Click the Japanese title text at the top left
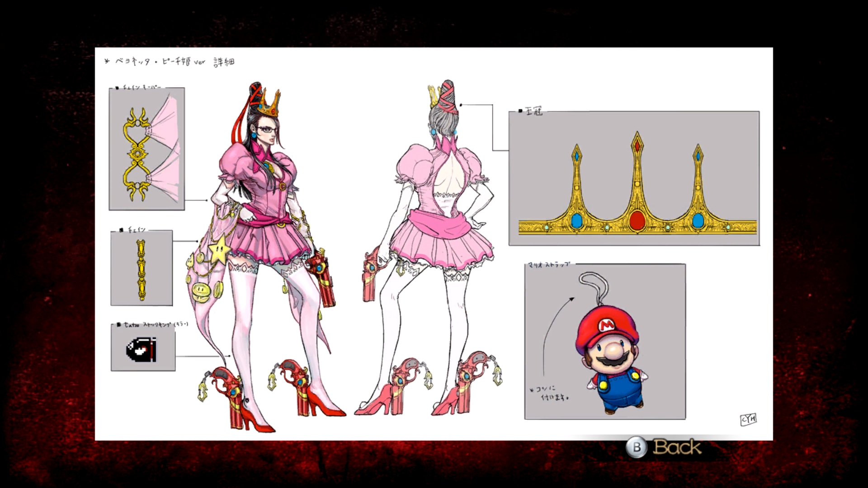This screenshot has height=488, width=868. (170, 61)
